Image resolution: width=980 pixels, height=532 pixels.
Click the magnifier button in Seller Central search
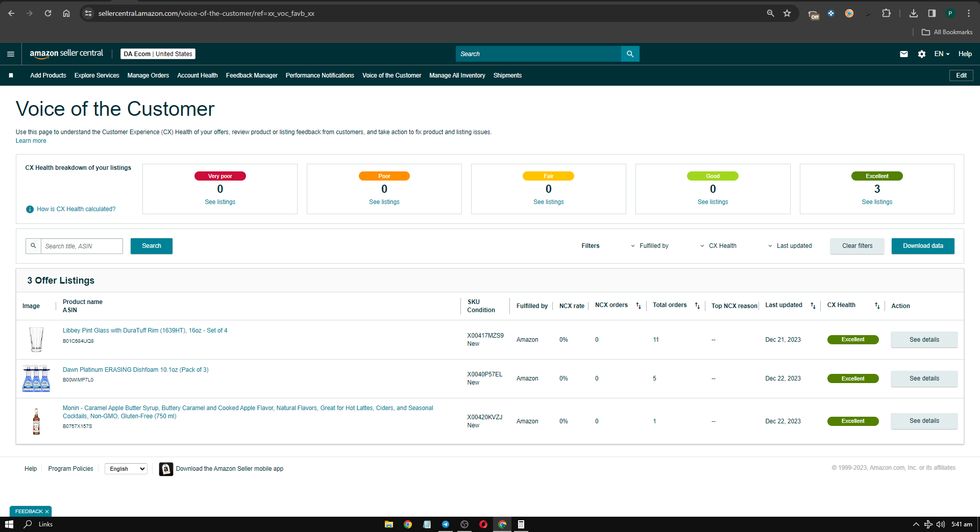click(x=630, y=54)
